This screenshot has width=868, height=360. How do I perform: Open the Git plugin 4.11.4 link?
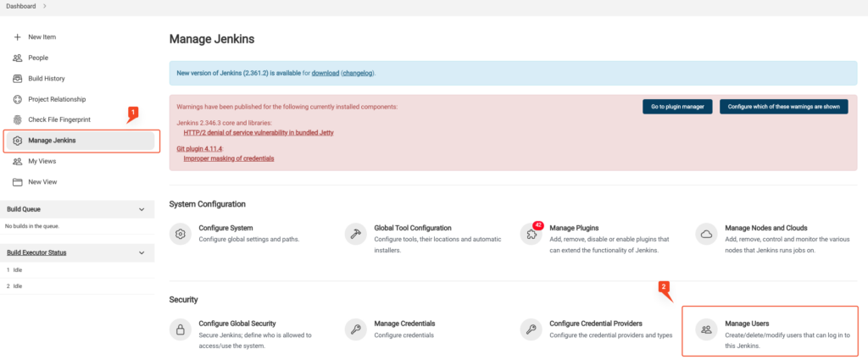point(199,149)
